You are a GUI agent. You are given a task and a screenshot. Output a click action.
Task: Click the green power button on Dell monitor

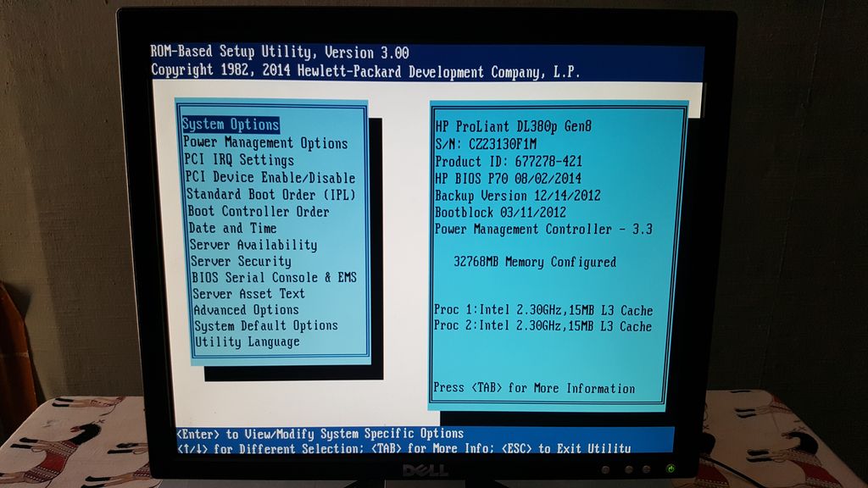pyautogui.click(x=670, y=469)
